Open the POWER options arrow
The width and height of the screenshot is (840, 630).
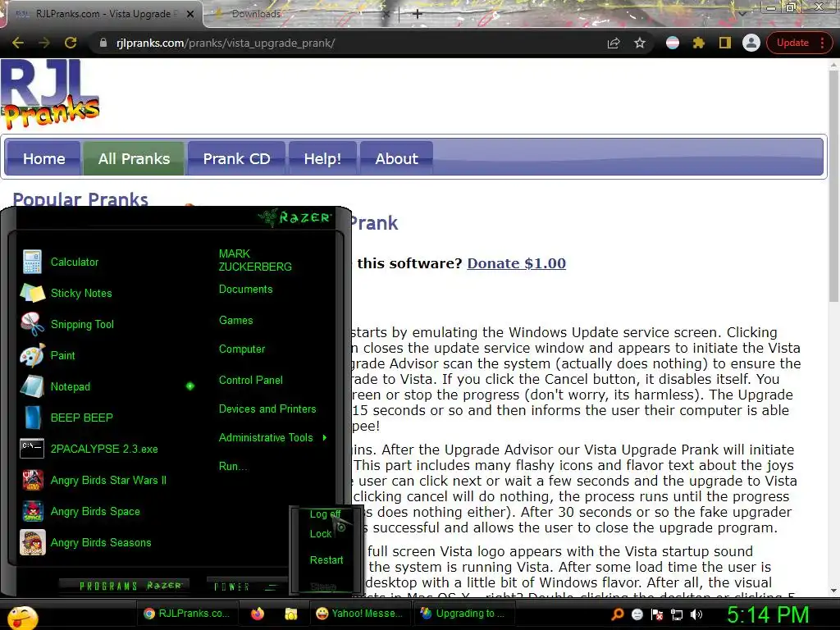(271, 587)
